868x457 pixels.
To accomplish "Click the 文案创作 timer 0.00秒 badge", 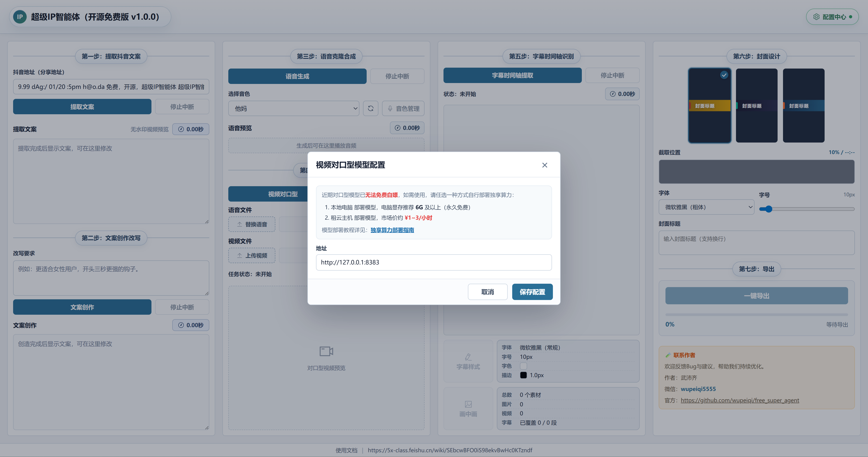I will [190, 325].
